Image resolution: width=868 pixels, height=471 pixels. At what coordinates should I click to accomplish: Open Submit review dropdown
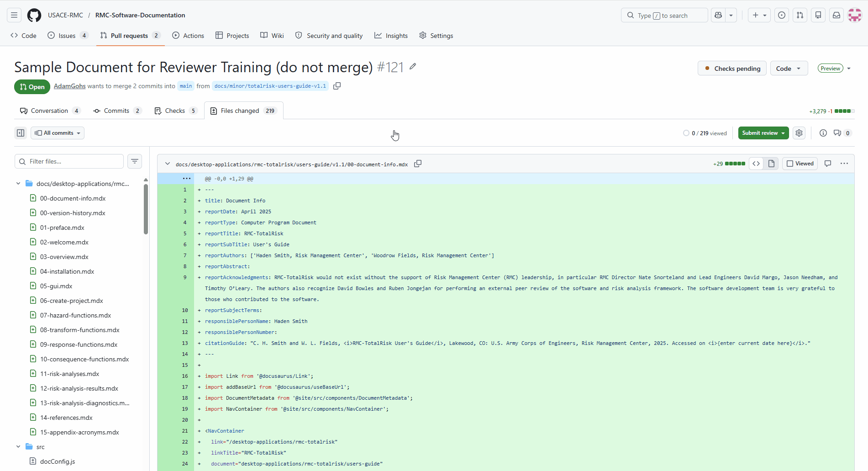click(x=763, y=133)
